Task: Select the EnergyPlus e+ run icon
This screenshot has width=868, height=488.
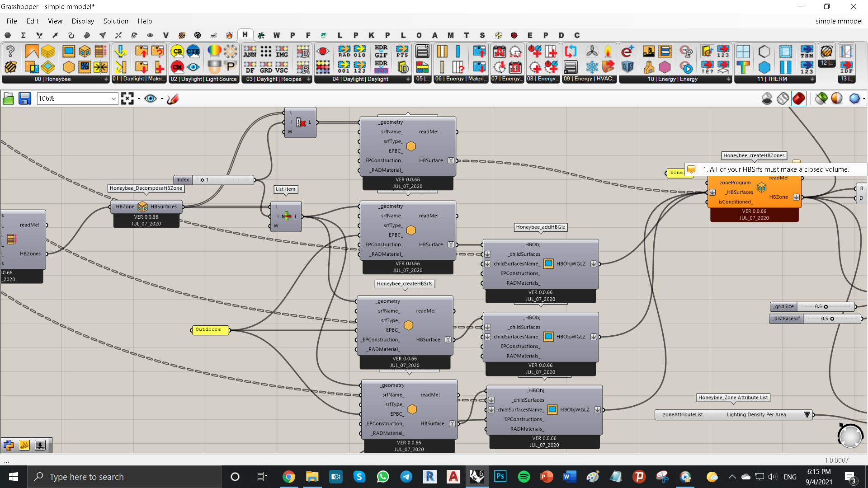Action: [x=627, y=52]
